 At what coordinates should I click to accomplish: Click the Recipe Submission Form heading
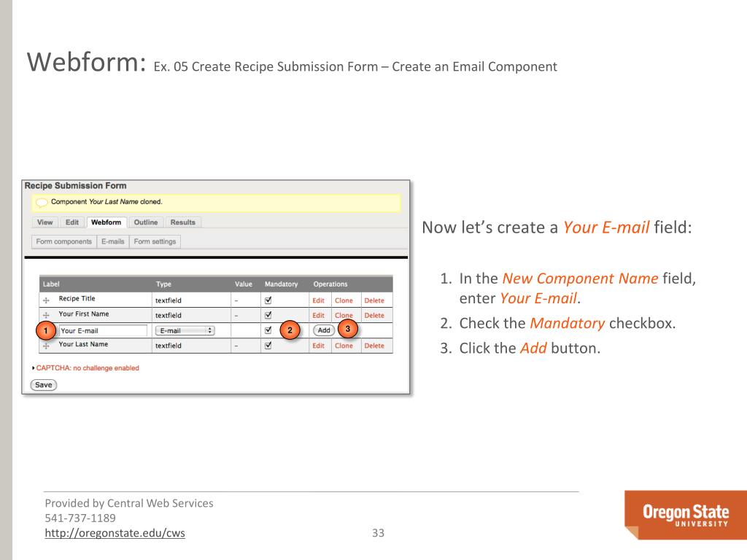pyautogui.click(x=75, y=186)
